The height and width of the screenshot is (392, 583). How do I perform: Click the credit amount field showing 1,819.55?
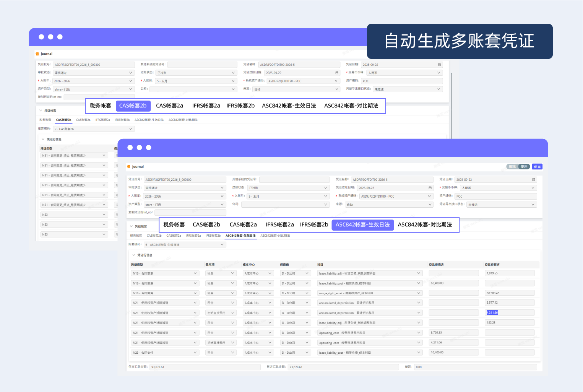[510, 273]
